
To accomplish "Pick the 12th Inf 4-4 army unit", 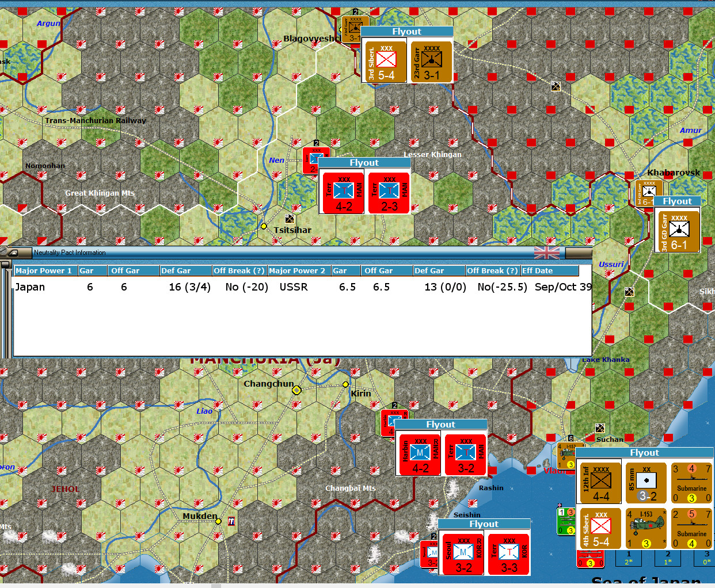I will (x=600, y=483).
